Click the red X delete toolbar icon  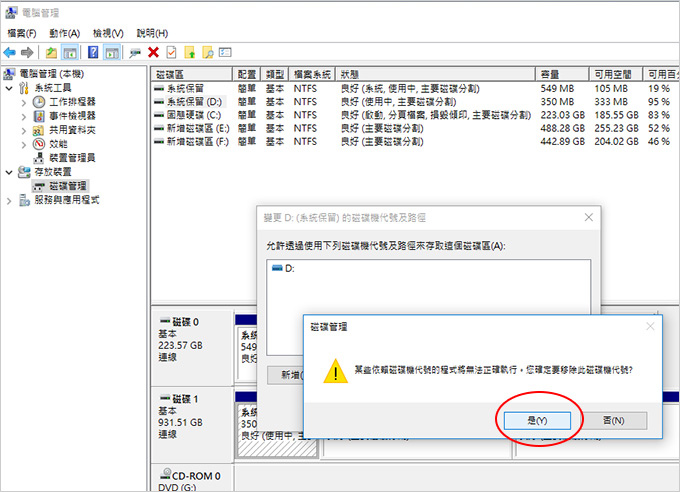[153, 52]
